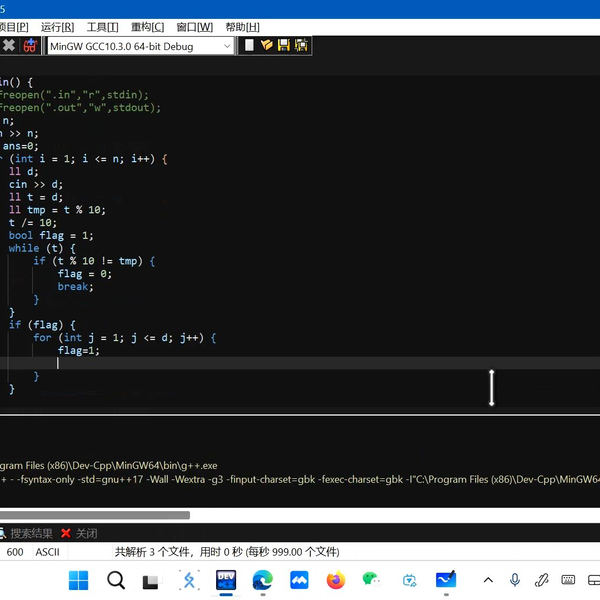
Task: Click the horizontal scrollbar in output panel
Action: [95, 515]
